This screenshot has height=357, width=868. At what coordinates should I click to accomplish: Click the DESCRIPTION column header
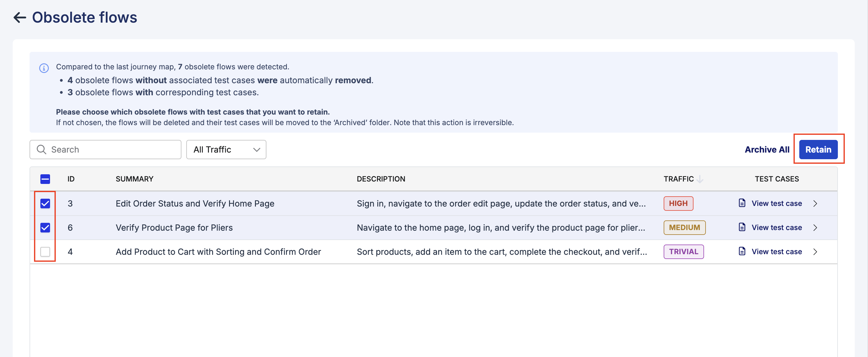coord(381,179)
